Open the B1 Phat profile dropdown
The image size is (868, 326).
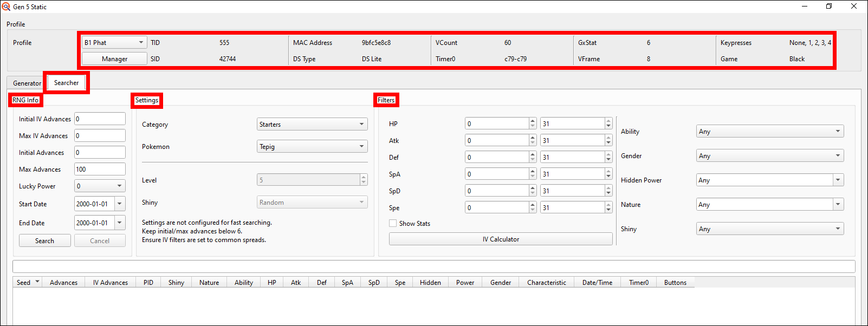(x=114, y=42)
